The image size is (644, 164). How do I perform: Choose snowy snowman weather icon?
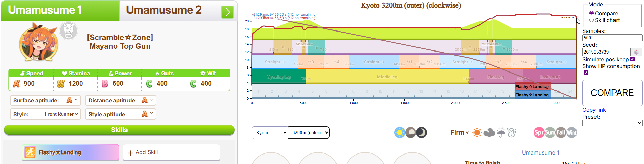(x=512, y=132)
